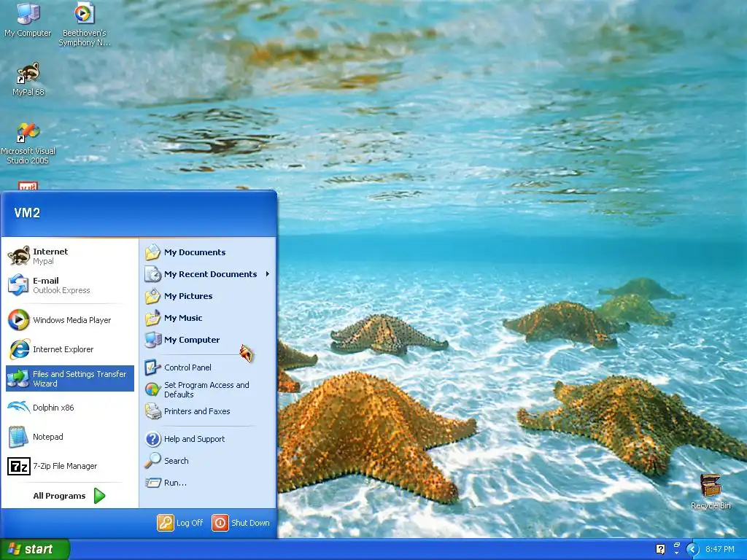747x560 pixels.
Task: Open Notepad from Start menu
Action: pos(69,437)
